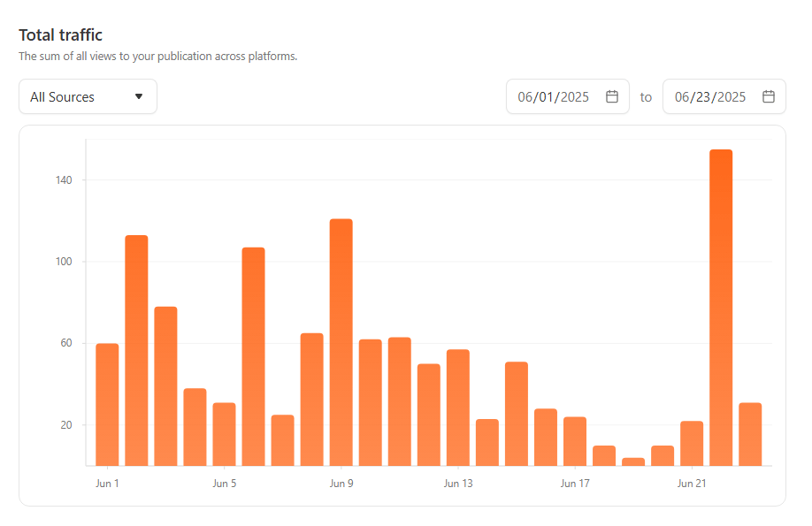Select the Jun 21 traffic bar

[x=692, y=443]
